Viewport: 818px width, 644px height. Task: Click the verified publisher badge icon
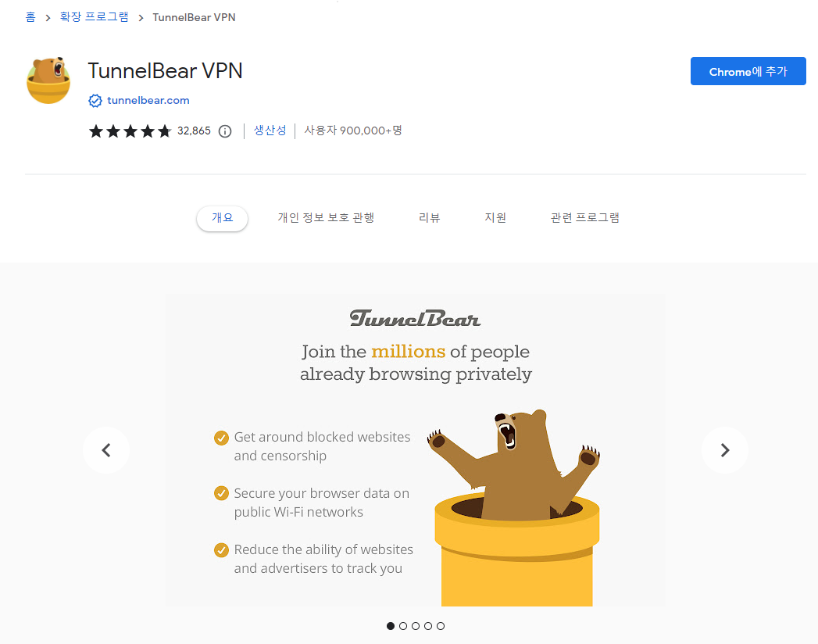(95, 101)
